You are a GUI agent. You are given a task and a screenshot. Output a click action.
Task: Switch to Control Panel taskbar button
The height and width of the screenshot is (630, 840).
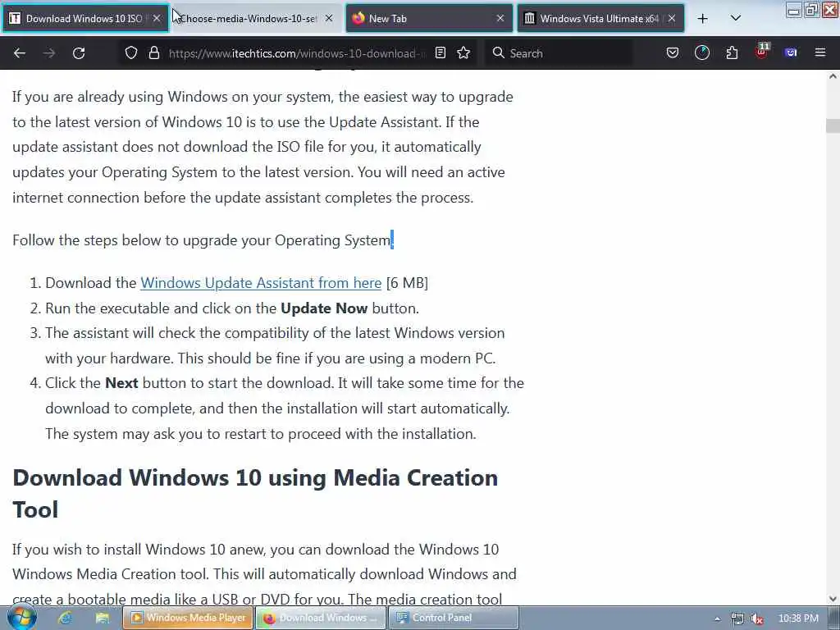tap(453, 618)
